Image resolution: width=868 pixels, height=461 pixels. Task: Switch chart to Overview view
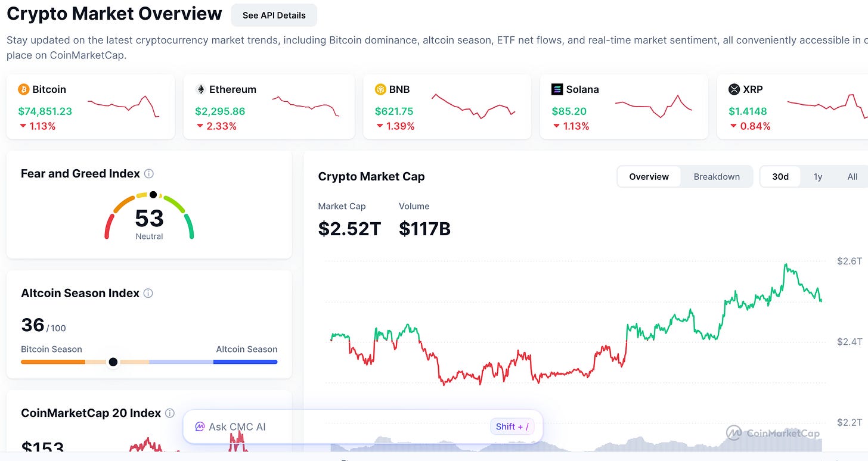coord(649,176)
